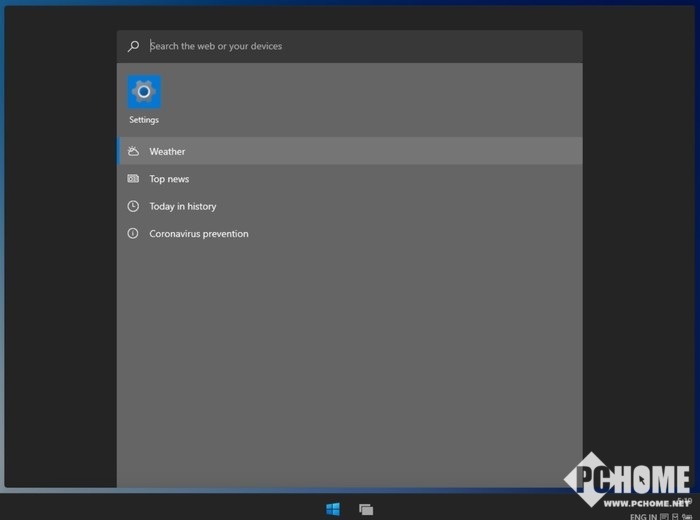
Task: Click the IN keyboard layout indicator
Action: pos(652,516)
